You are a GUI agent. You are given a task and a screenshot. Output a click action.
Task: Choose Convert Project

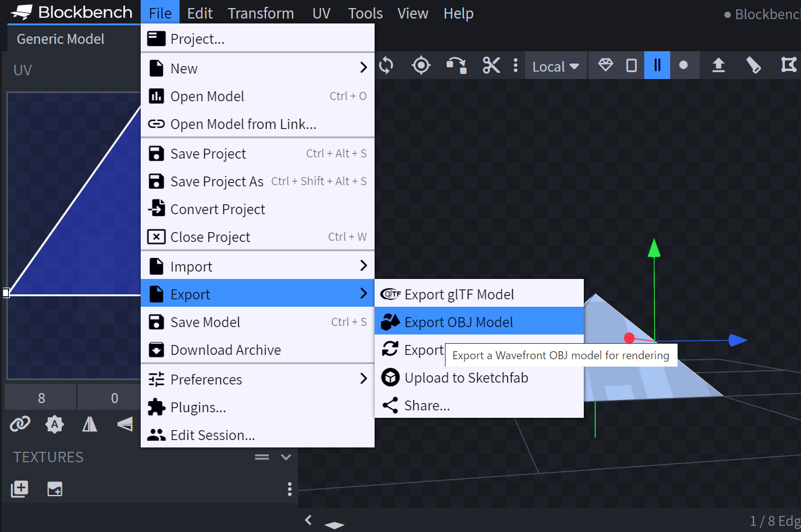pos(258,209)
